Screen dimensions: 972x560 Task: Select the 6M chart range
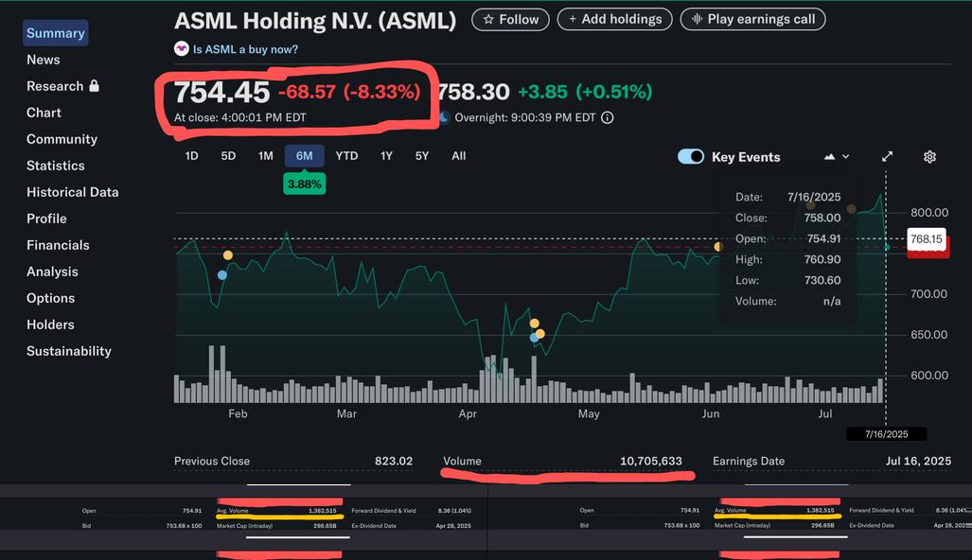click(x=305, y=156)
